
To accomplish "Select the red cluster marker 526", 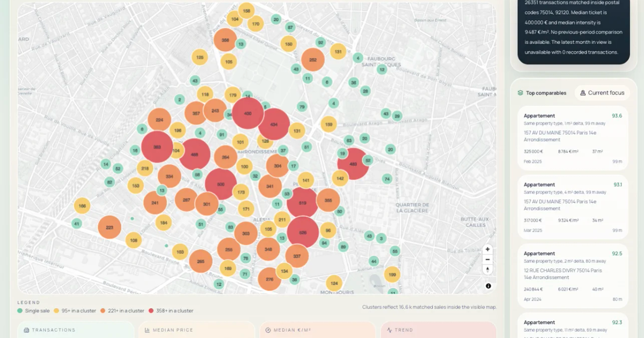I will point(303,232).
